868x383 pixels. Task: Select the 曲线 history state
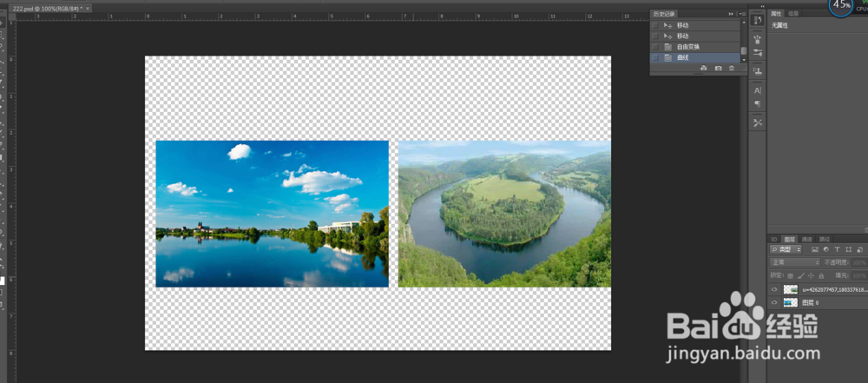(x=696, y=57)
